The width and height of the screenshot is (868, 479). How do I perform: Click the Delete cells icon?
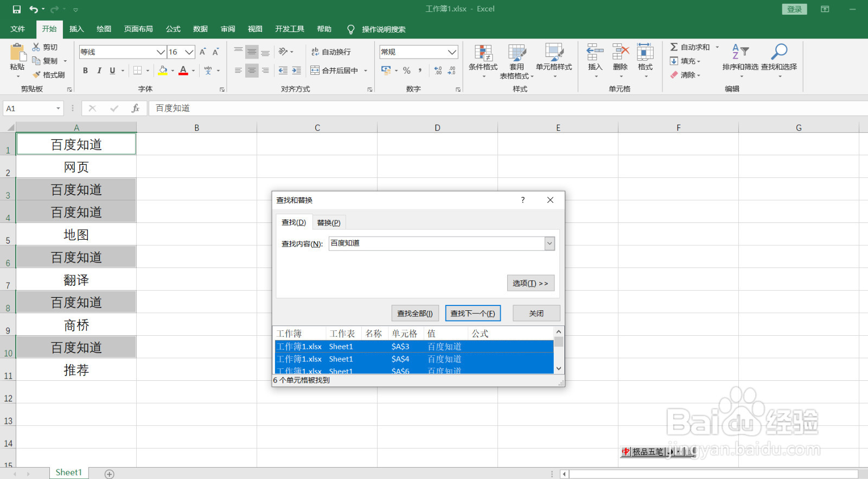pyautogui.click(x=620, y=53)
